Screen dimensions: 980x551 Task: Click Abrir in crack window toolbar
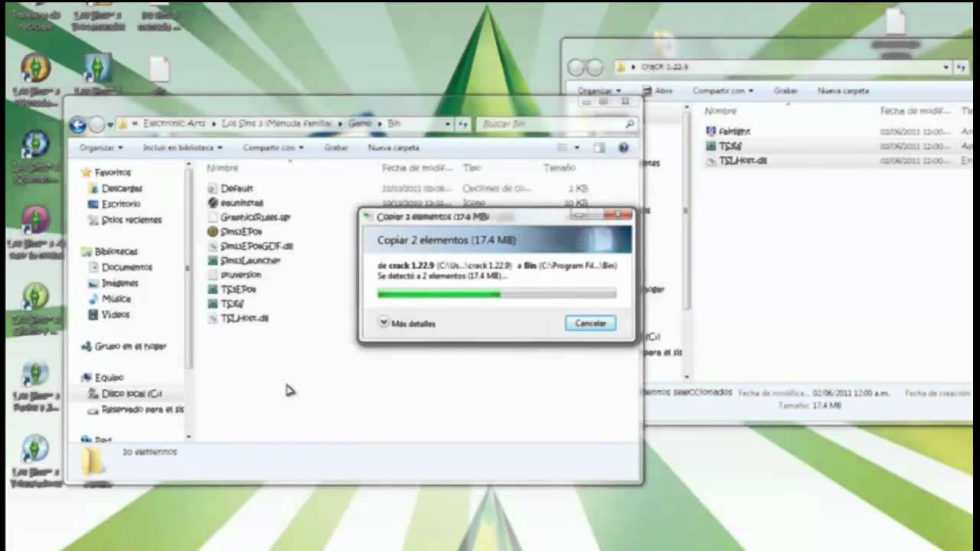point(657,91)
